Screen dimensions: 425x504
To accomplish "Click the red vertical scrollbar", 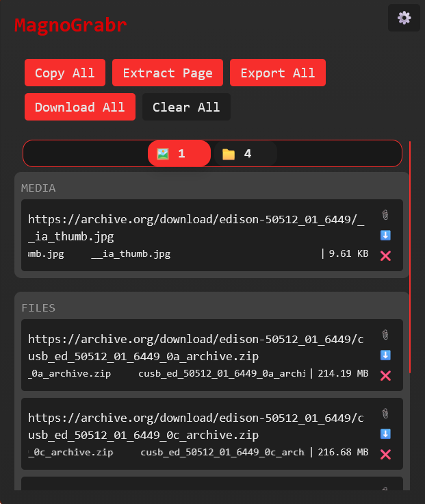I will tap(410, 257).
